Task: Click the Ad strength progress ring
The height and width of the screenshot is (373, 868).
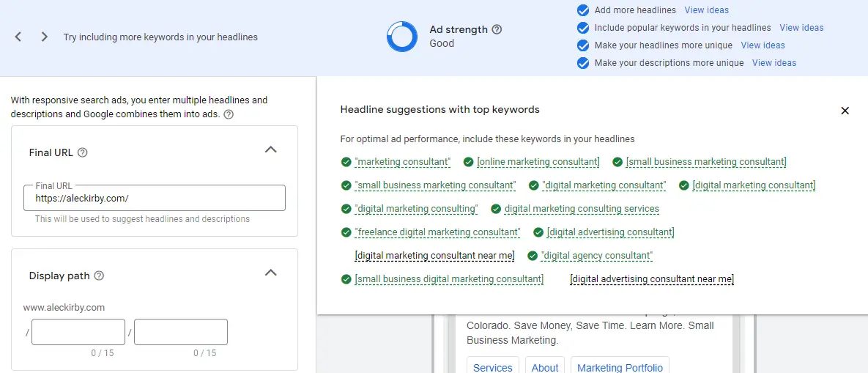Action: click(402, 37)
